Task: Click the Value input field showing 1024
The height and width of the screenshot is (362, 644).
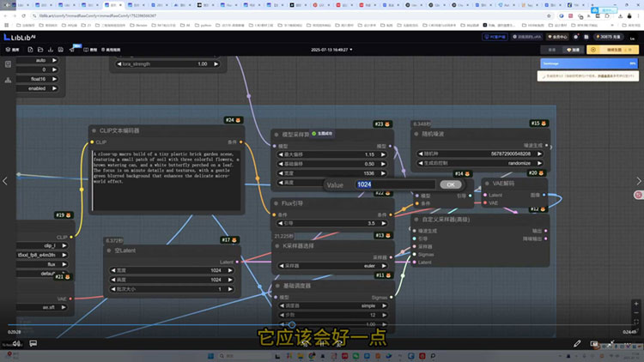Action: click(x=395, y=184)
